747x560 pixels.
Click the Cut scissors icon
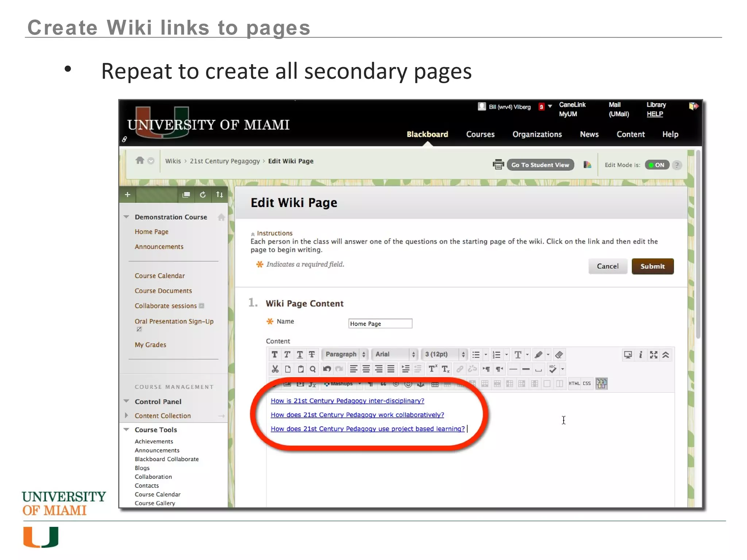[275, 369]
